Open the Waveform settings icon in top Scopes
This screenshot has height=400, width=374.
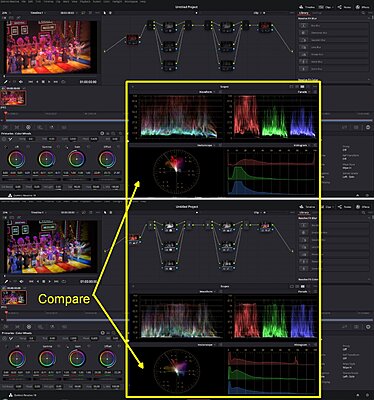221,92
